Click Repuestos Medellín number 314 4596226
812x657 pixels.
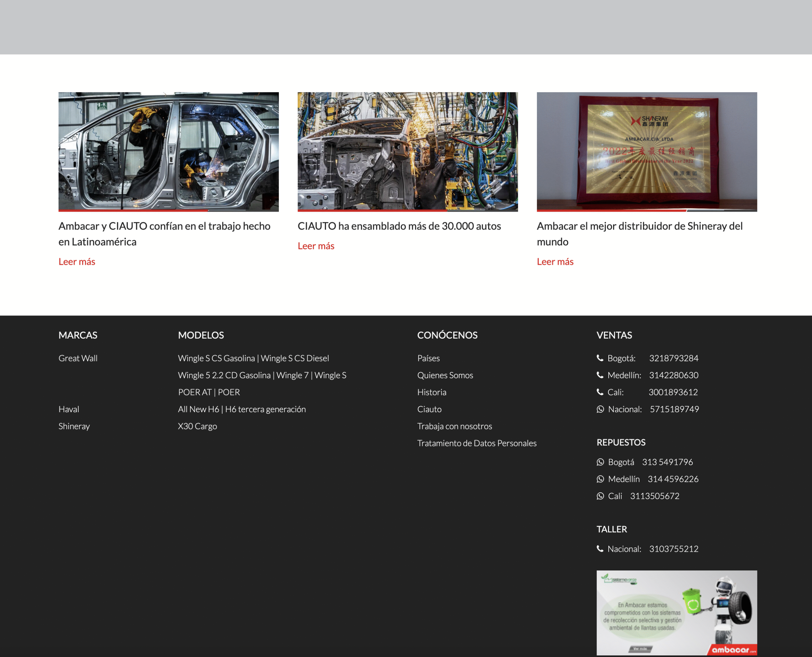pos(673,479)
